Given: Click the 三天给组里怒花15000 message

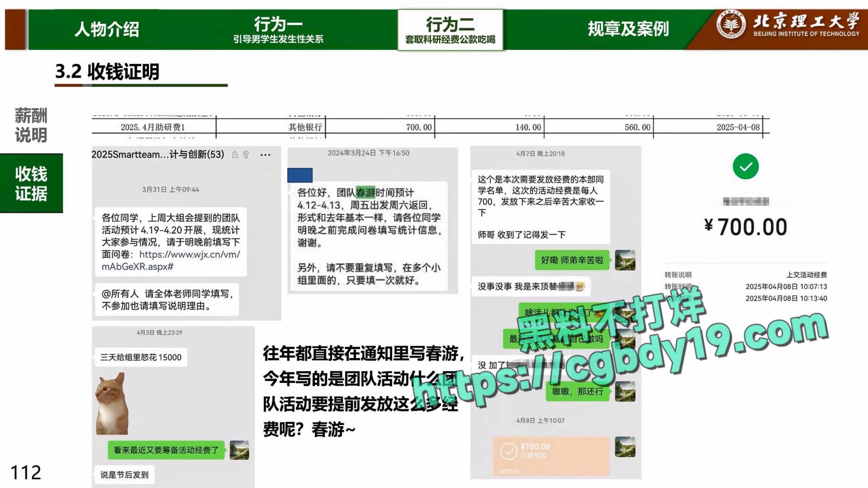Looking at the screenshot, I should tap(141, 357).
